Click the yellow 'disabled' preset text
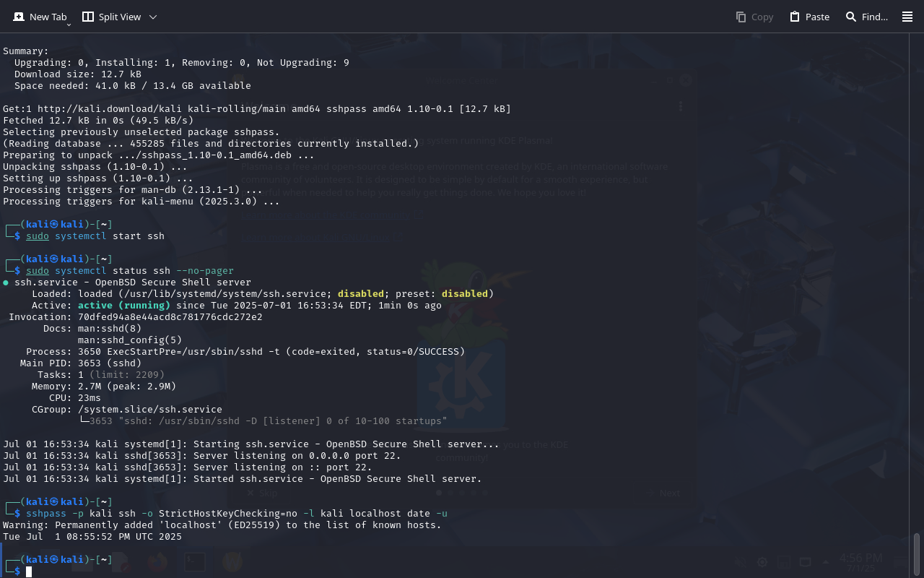The height and width of the screenshot is (578, 924). [465, 294]
